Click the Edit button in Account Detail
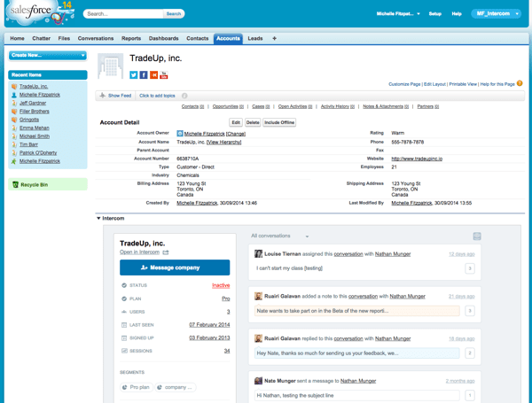The width and height of the screenshot is (532, 403). (x=236, y=122)
